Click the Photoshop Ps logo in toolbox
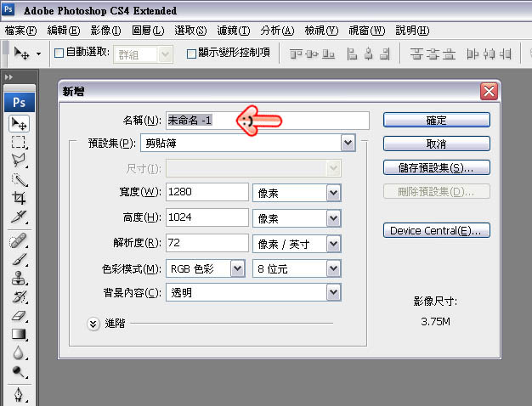Viewport: 532px width, 406px height. (20, 102)
